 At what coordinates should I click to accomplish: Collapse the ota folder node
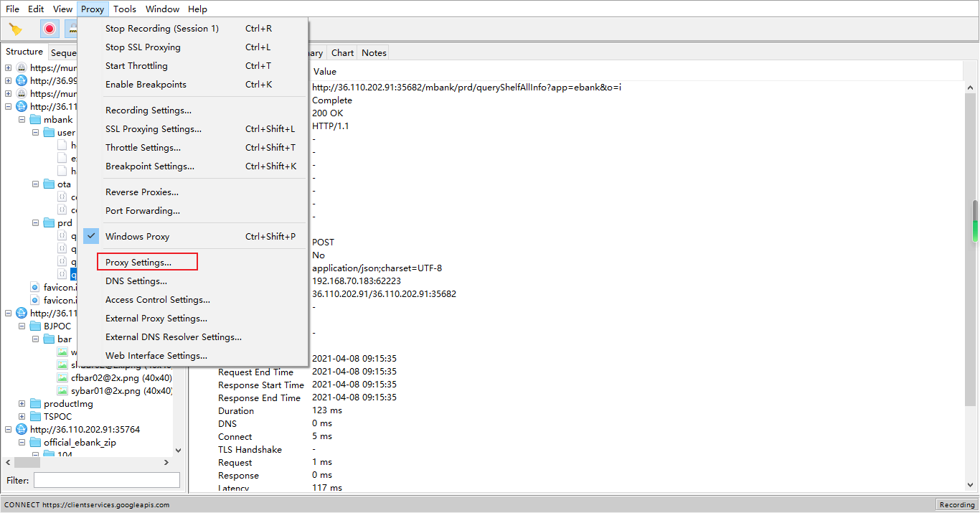click(x=36, y=184)
